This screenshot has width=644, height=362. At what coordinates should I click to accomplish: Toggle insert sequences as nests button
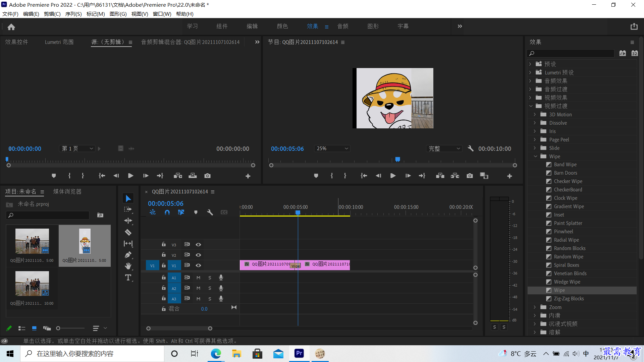click(x=153, y=212)
